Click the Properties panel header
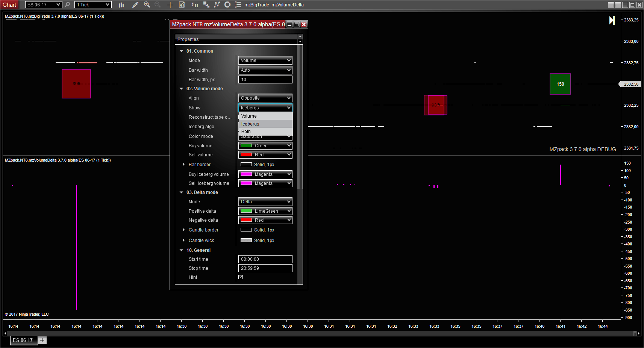This screenshot has height=348, width=644. click(x=236, y=39)
